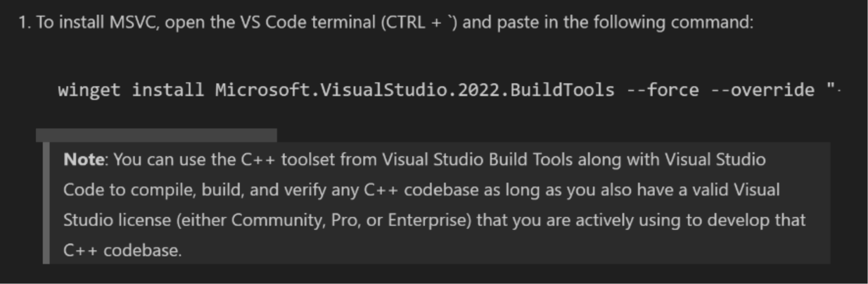The image size is (868, 284).
Task: Click "install" in the winget command
Action: click(168, 90)
